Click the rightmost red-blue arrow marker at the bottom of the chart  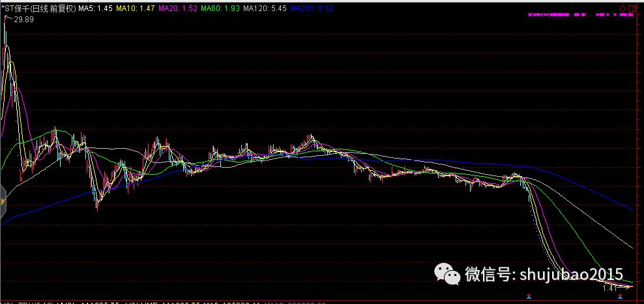(620, 296)
